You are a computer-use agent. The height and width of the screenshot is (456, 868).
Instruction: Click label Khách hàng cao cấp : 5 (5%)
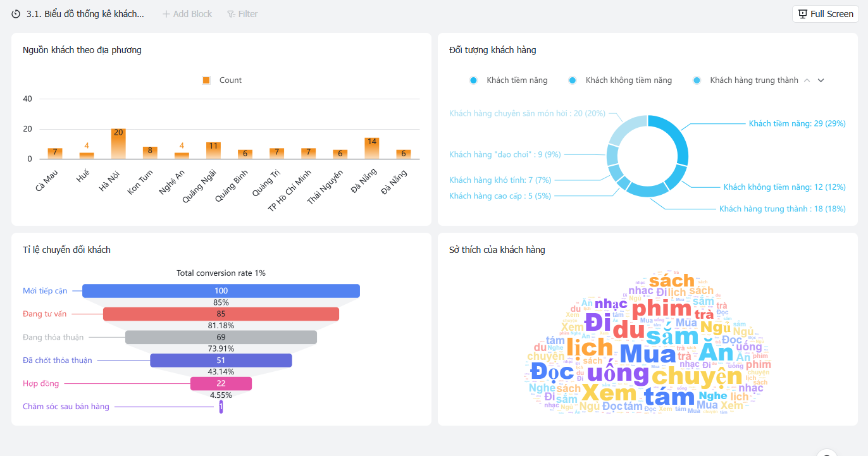click(500, 196)
